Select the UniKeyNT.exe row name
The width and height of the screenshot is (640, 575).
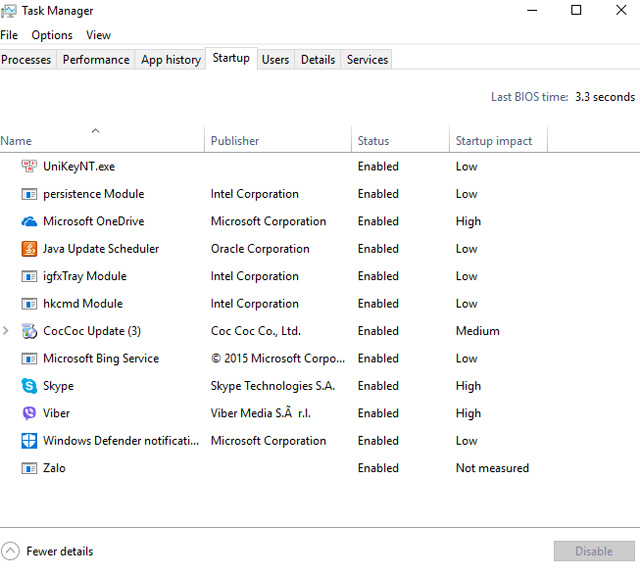(79, 167)
